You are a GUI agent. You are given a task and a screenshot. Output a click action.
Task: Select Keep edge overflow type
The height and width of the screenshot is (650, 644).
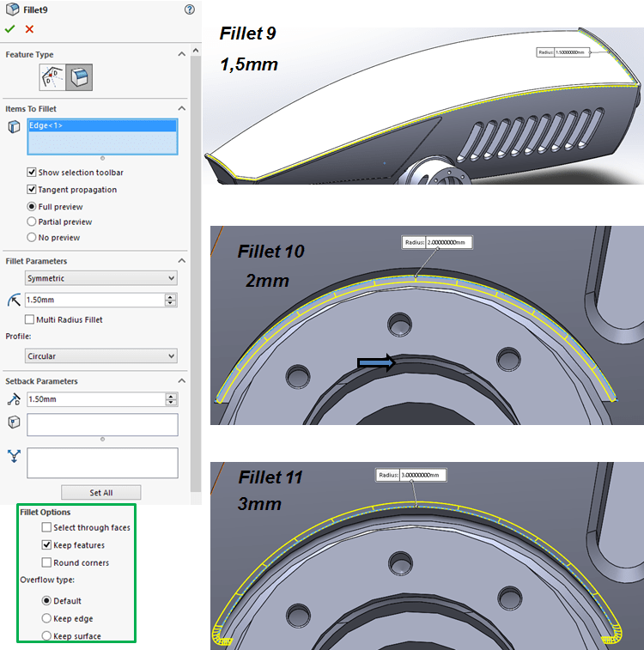(x=46, y=618)
